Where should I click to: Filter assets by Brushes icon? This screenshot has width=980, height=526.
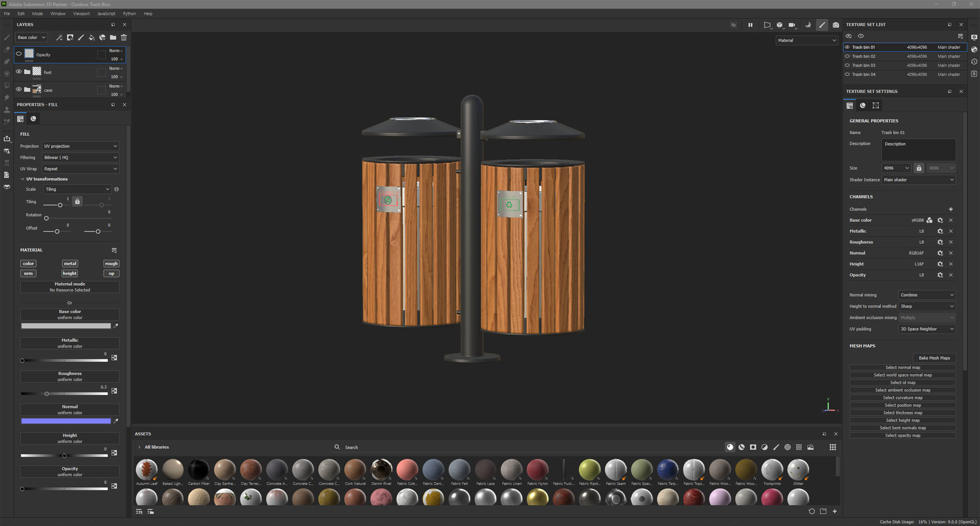[x=776, y=447]
